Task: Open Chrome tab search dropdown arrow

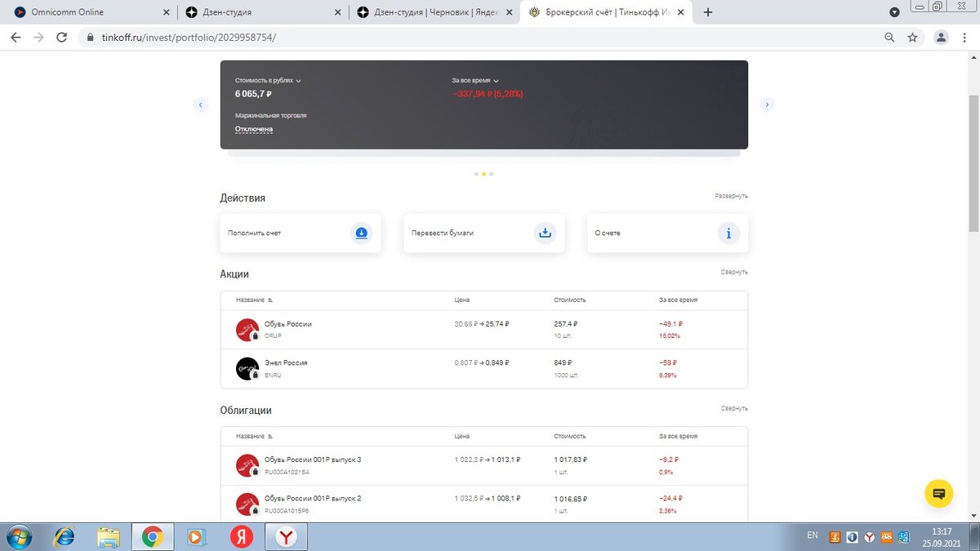Action: pos(894,12)
